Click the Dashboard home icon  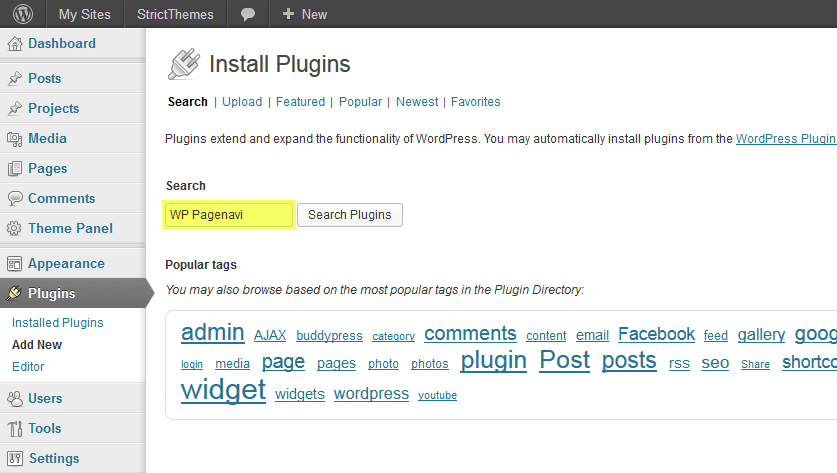[14, 44]
